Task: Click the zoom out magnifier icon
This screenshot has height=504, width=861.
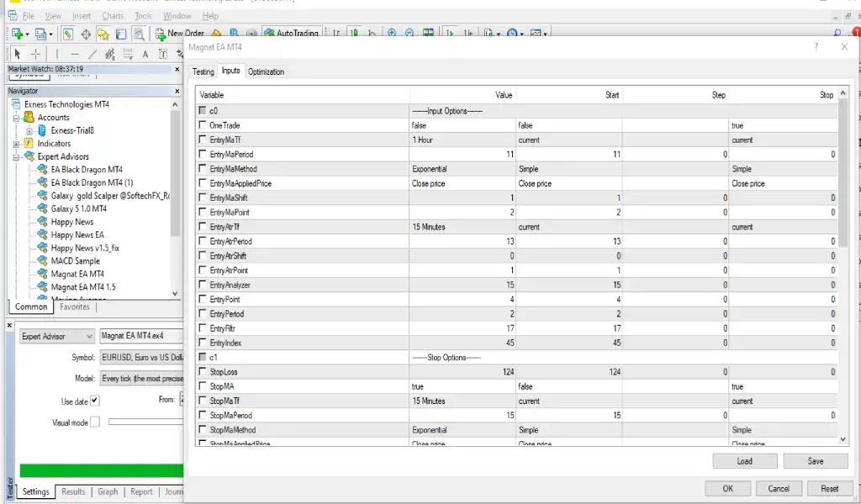Action: (x=409, y=34)
